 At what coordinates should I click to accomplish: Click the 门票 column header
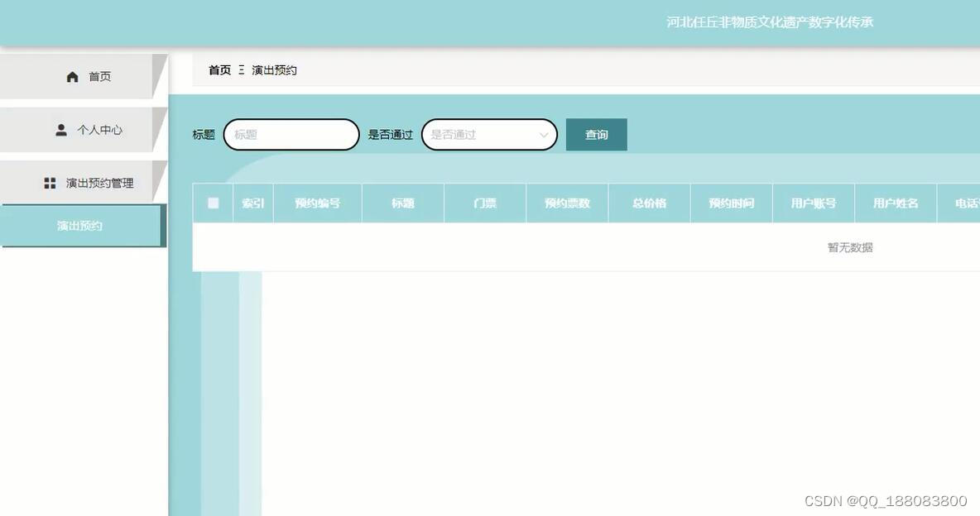pyautogui.click(x=485, y=203)
